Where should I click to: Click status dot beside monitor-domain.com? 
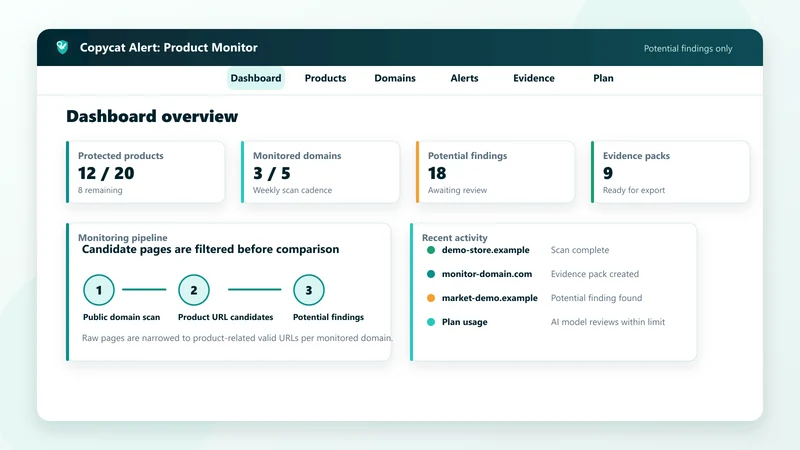[x=431, y=274]
